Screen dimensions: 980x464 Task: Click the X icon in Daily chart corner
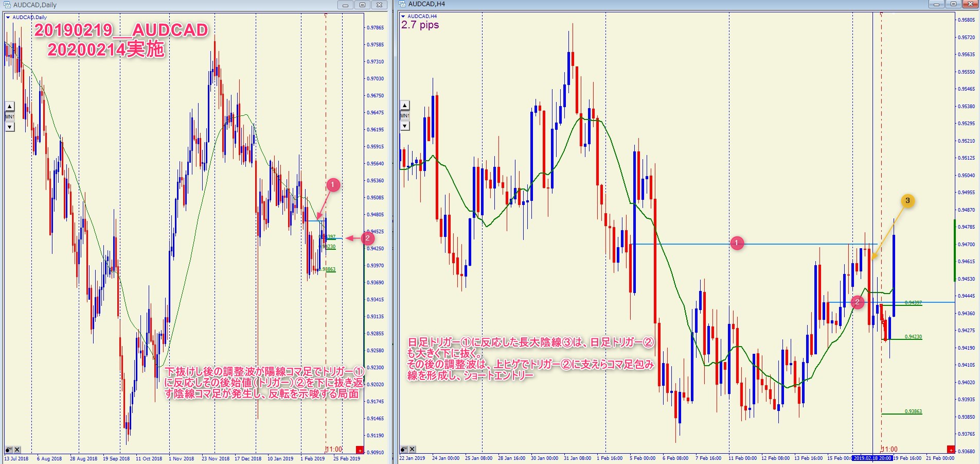click(17, 450)
